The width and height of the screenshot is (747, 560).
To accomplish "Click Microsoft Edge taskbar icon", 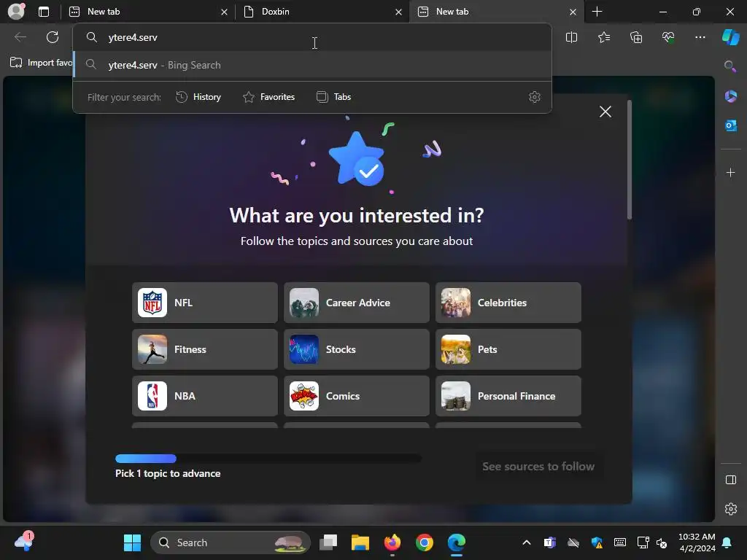I will [x=457, y=542].
